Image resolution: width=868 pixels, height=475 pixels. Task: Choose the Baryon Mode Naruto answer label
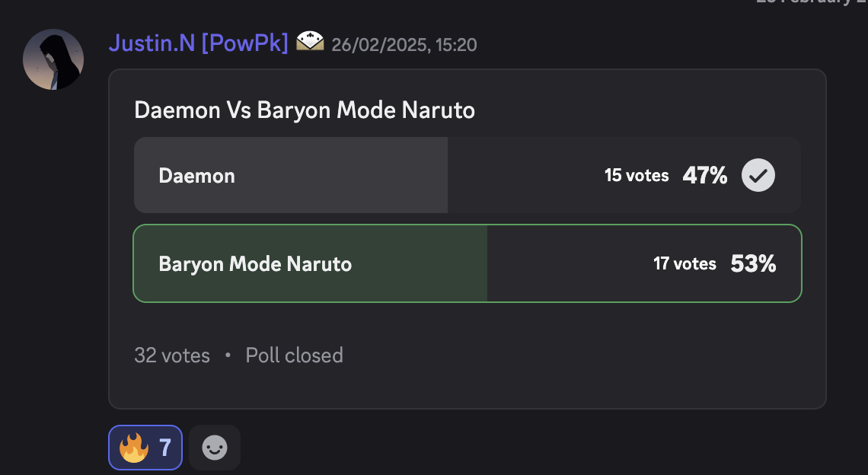tap(255, 263)
